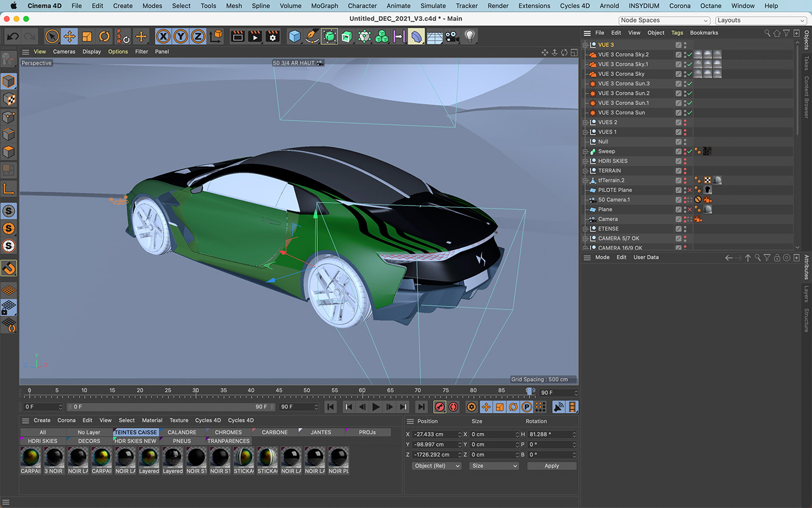Open the Object (Rel) dropdown
This screenshot has height=508, width=812.
tap(436, 466)
